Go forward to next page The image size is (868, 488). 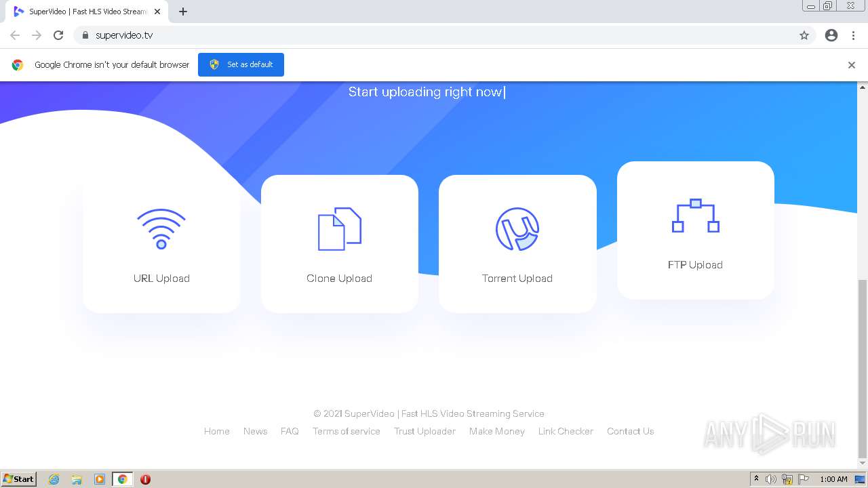[37, 35]
